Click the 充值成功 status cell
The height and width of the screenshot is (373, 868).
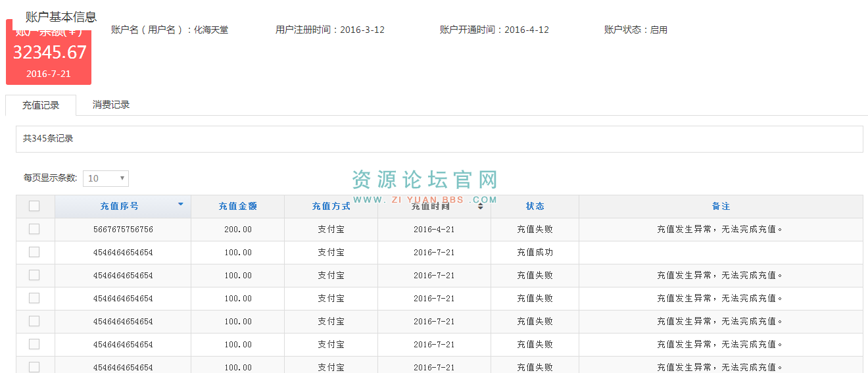click(535, 253)
